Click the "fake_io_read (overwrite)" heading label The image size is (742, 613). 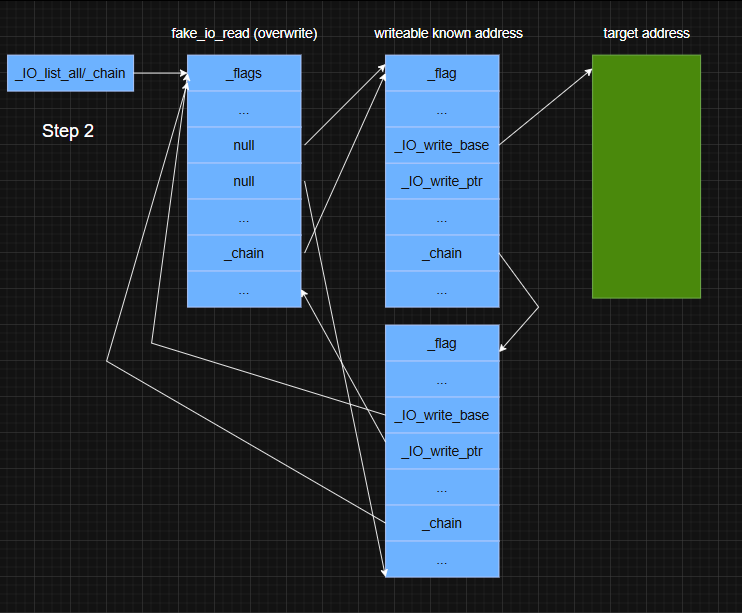pos(244,33)
